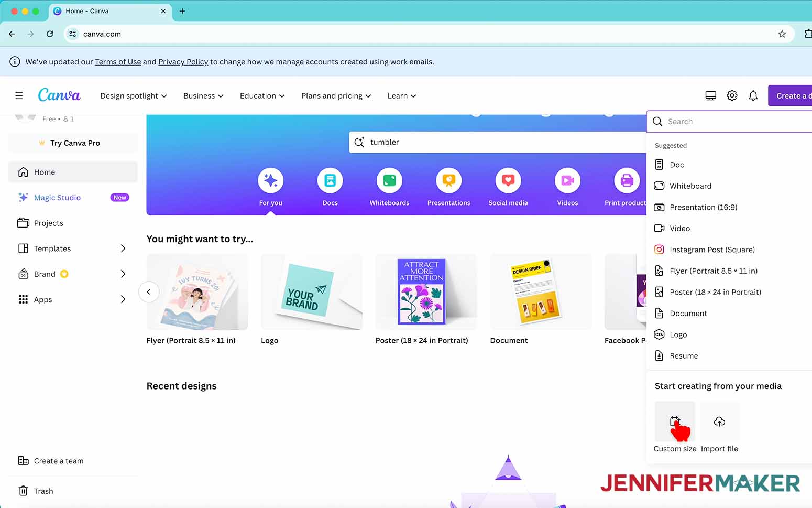Choose Doc from suggested list
This screenshot has height=508, width=812.
tap(729, 165)
